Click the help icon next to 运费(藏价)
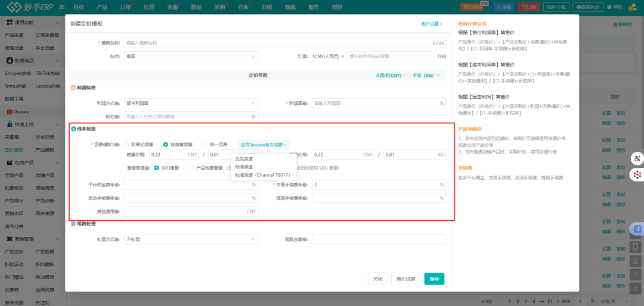 117,145
